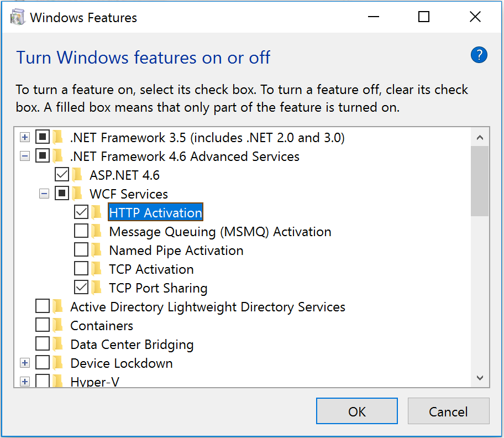The image size is (504, 438).
Task: Confirm changes with the OK button
Action: 357,411
